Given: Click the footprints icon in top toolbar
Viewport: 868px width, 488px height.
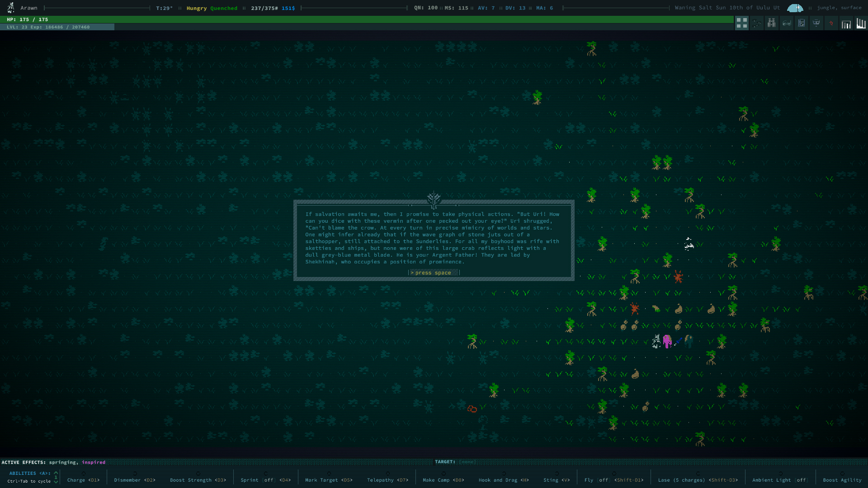Looking at the screenshot, I should pos(757,23).
